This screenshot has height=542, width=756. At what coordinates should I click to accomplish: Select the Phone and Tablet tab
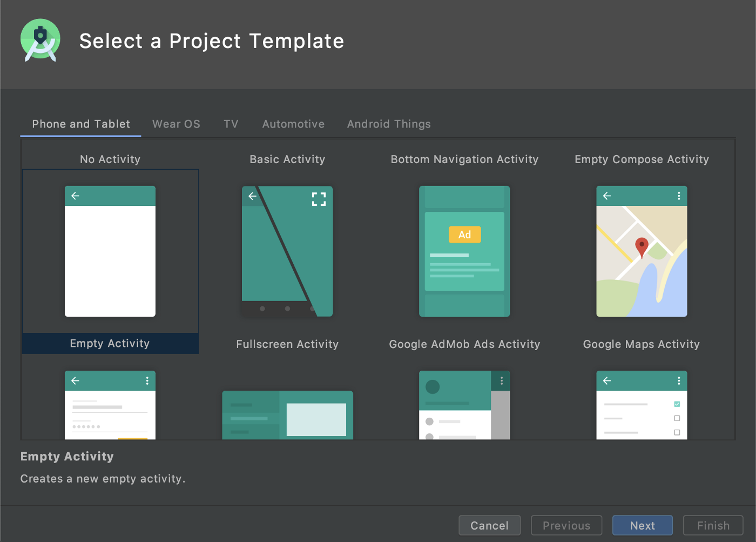(x=81, y=124)
